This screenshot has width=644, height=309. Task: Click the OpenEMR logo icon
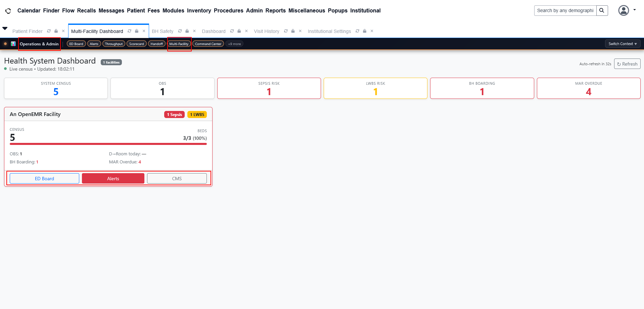point(8,11)
